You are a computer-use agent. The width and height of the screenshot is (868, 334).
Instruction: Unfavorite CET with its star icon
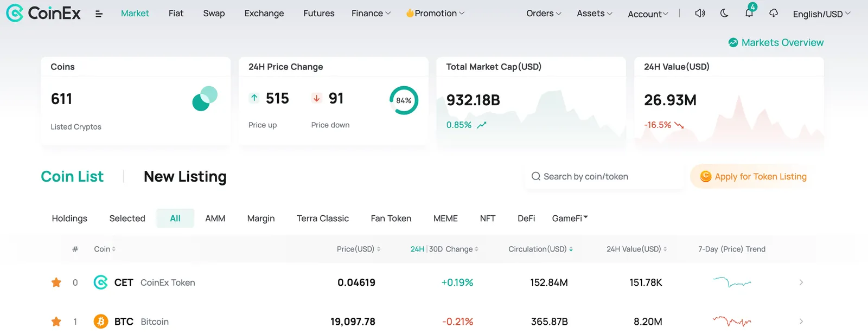56,282
